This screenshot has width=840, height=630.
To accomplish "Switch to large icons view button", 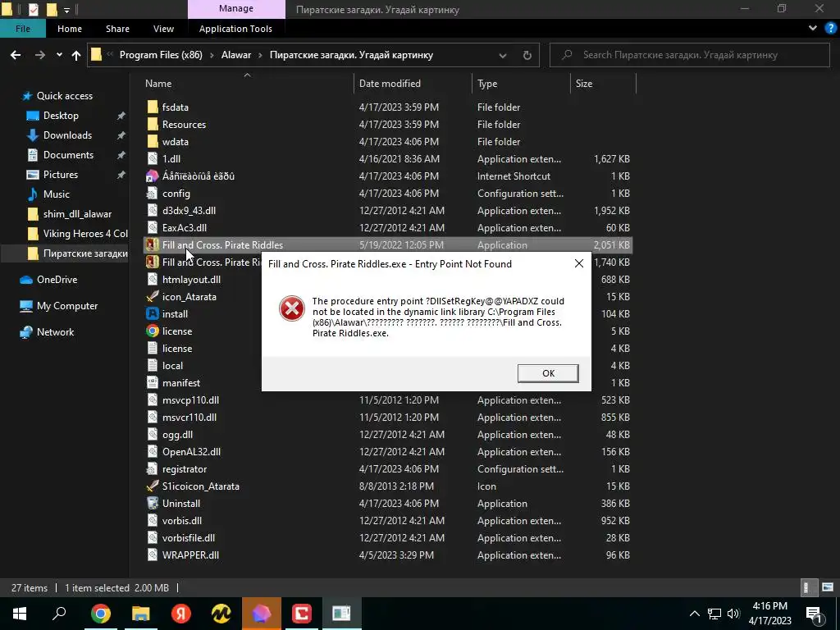I will (828, 587).
